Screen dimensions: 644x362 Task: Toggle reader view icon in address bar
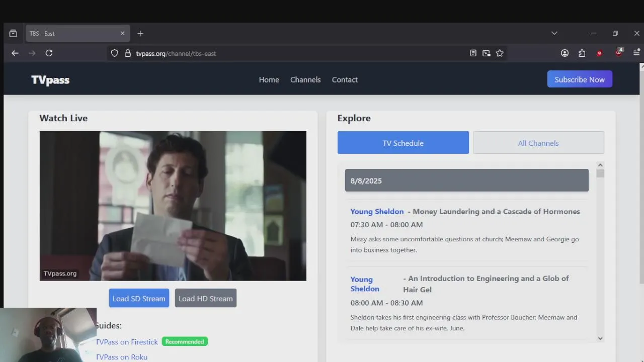pos(473,53)
